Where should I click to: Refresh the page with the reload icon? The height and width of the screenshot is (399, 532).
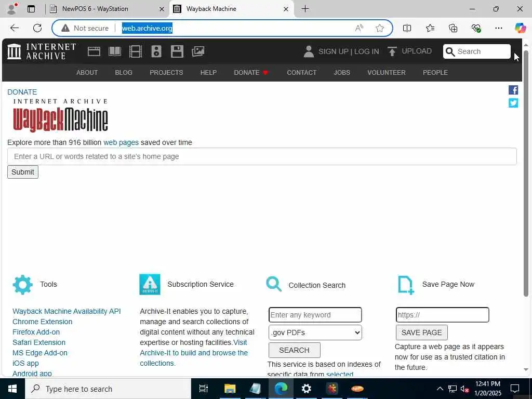37,28
